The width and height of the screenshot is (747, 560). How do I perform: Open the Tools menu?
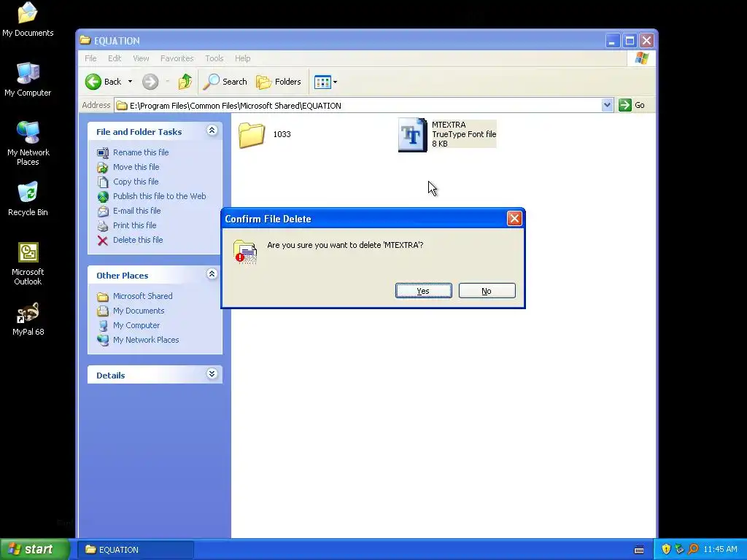click(x=214, y=58)
